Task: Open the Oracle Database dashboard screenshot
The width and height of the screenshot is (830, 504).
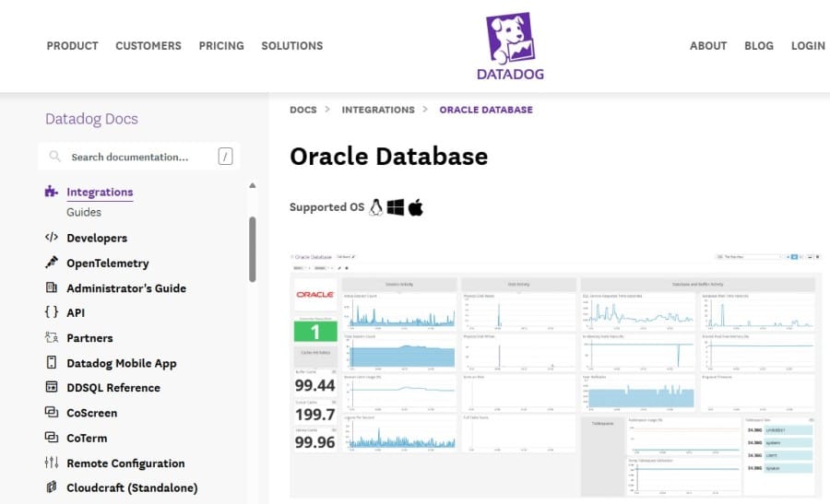Action: coord(555,373)
